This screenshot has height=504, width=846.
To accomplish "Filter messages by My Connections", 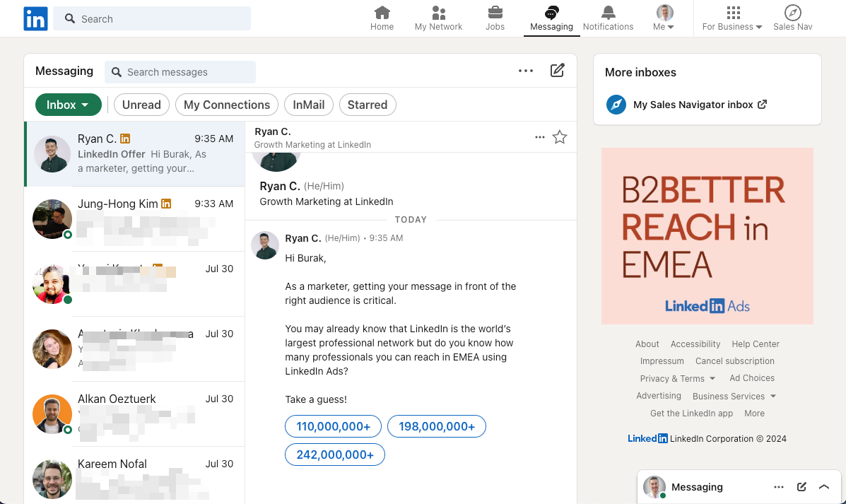I will pos(227,105).
